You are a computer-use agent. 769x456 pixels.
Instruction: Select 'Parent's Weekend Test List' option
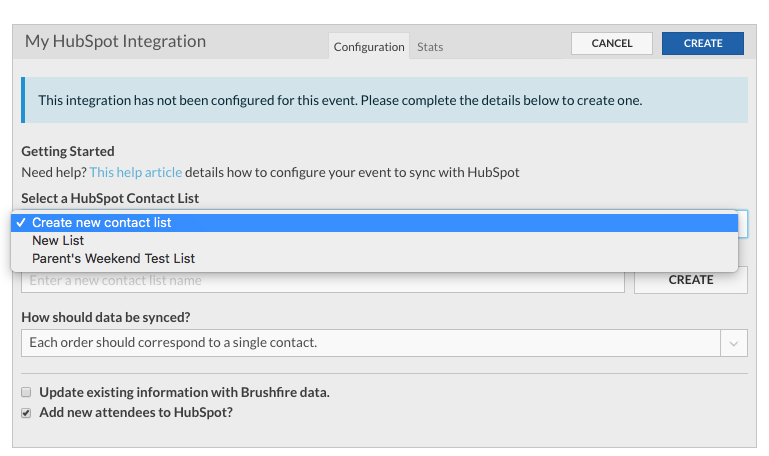[x=374, y=258]
